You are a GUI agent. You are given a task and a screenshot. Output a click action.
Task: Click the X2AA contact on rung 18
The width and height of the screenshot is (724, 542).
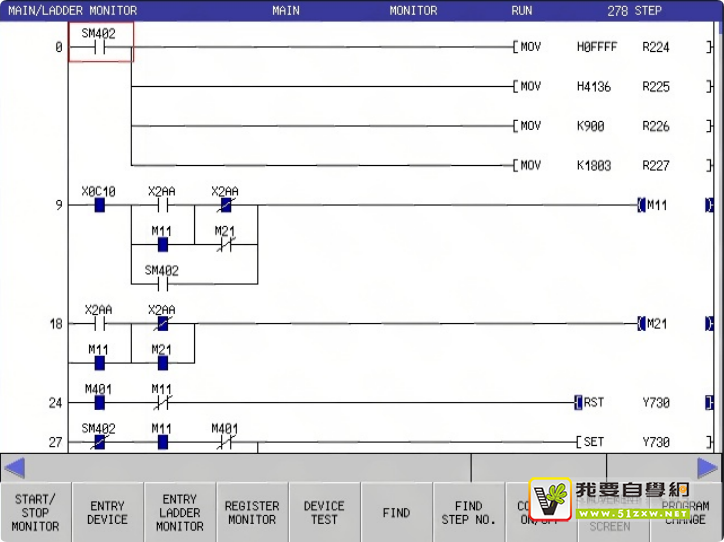pos(99,324)
